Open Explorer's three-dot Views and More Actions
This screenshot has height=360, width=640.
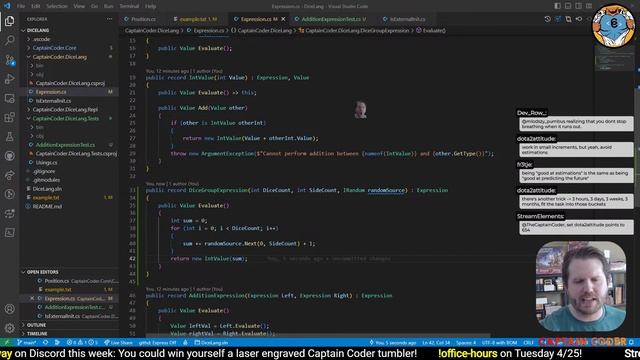(109, 19)
